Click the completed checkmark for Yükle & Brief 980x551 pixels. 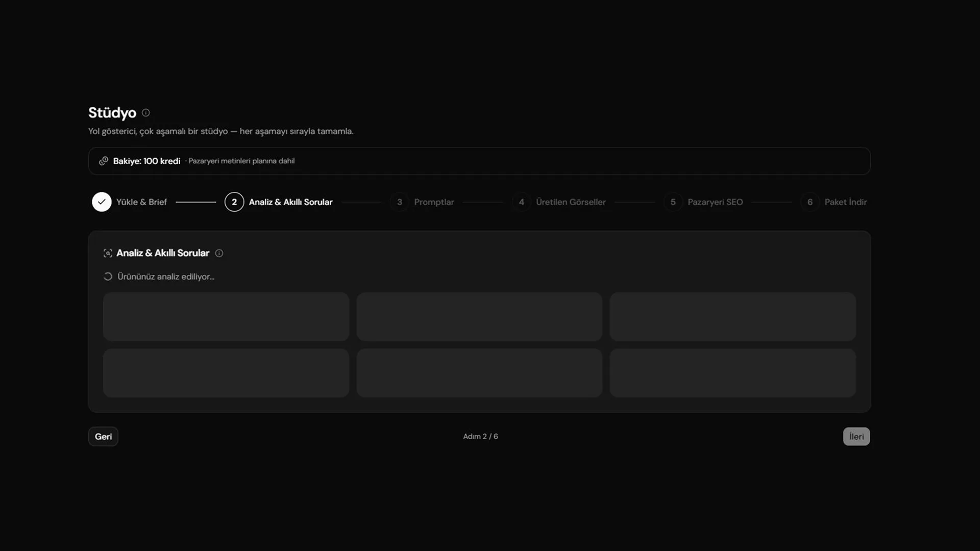[102, 202]
